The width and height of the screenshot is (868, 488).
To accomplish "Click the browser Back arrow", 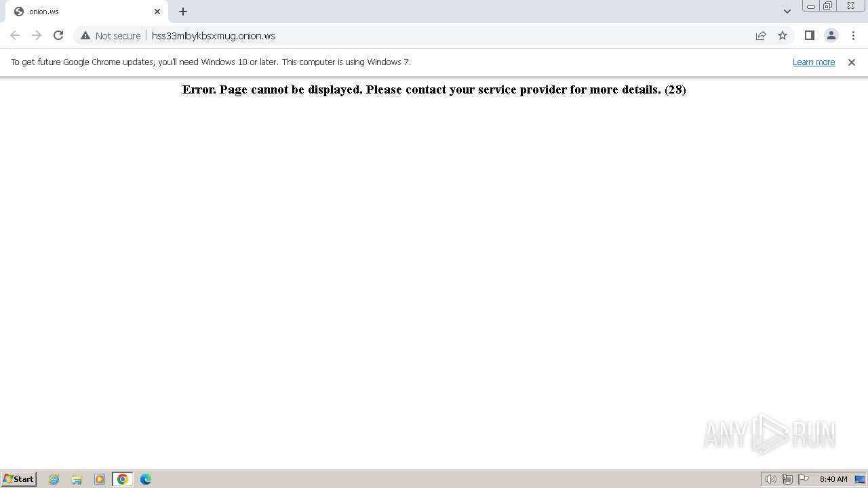I will click(x=15, y=35).
